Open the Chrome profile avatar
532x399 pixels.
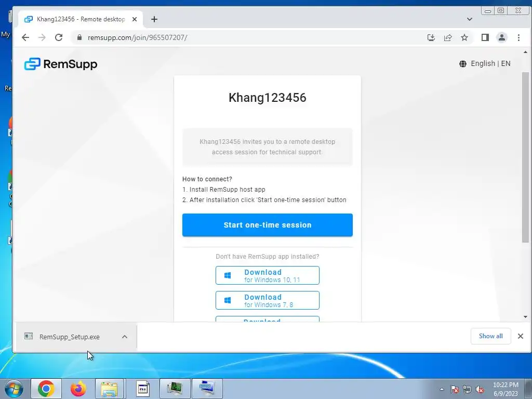[502, 37]
